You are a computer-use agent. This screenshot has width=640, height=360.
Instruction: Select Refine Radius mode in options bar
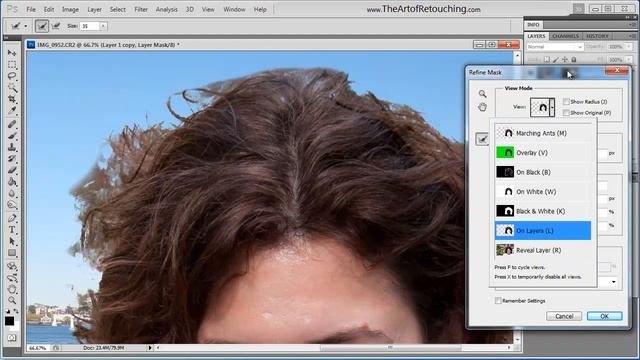[42, 26]
